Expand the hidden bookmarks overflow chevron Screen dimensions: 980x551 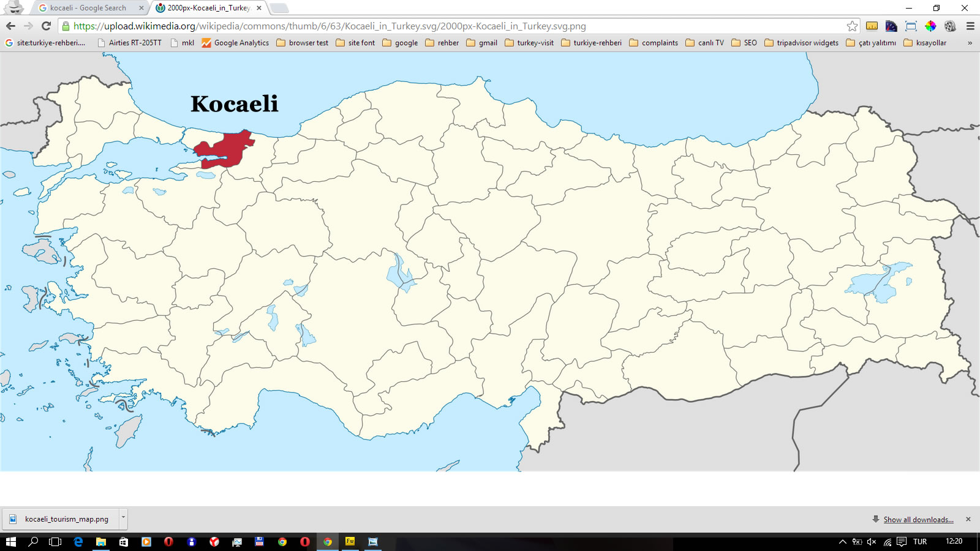(x=970, y=43)
